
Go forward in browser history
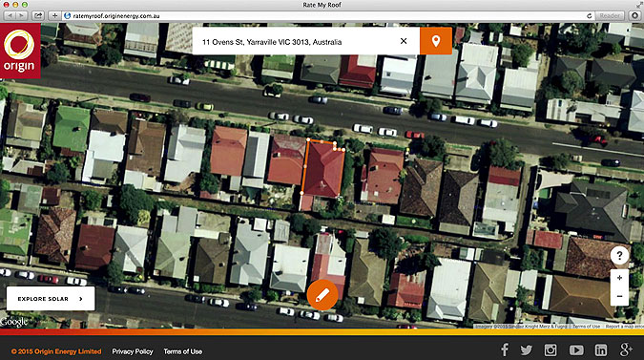[x=21, y=15]
